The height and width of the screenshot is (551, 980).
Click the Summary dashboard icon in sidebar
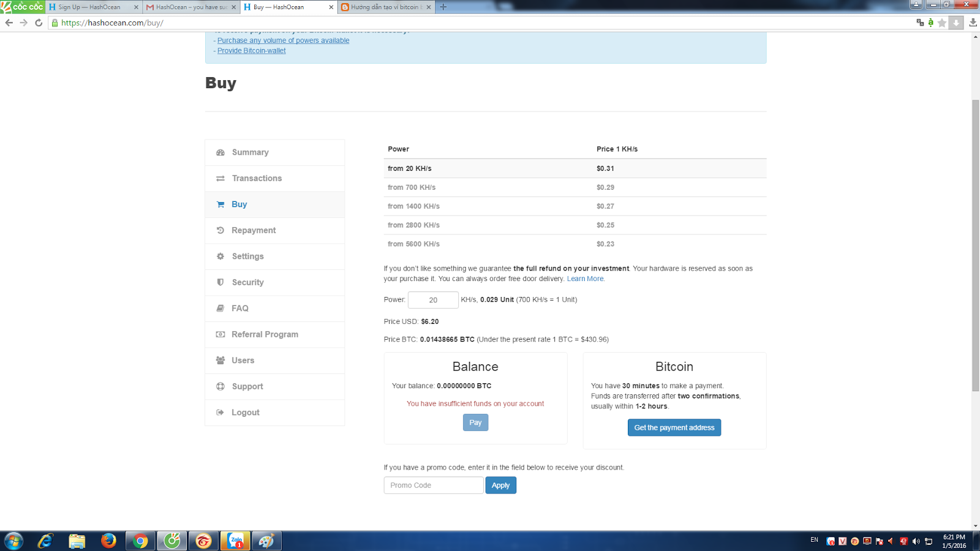coord(221,152)
